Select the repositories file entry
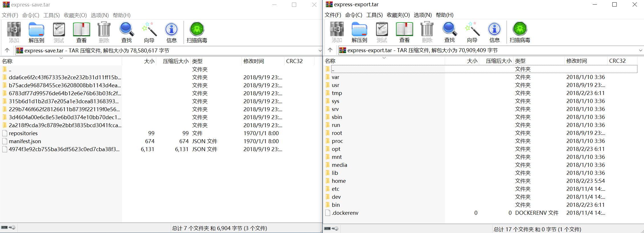Image resolution: width=644 pixels, height=233 pixels. tap(23, 133)
